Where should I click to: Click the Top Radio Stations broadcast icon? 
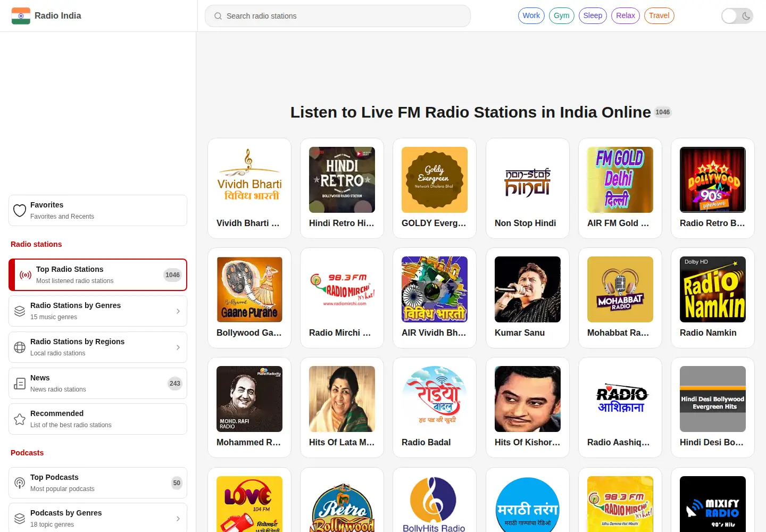pyautogui.click(x=26, y=275)
